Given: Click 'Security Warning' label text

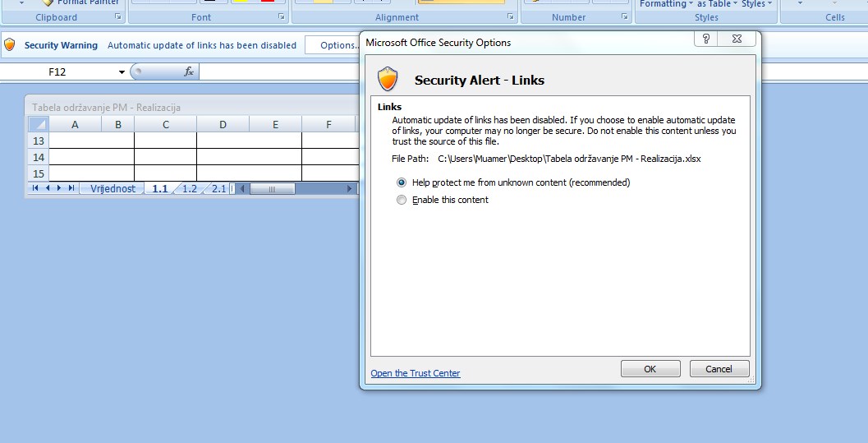Looking at the screenshot, I should tap(61, 45).
